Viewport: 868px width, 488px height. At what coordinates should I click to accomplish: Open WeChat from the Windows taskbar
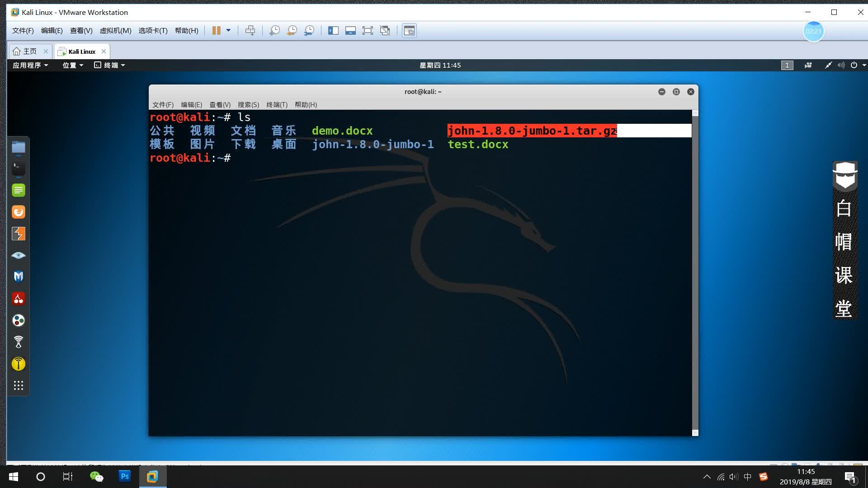click(x=96, y=477)
